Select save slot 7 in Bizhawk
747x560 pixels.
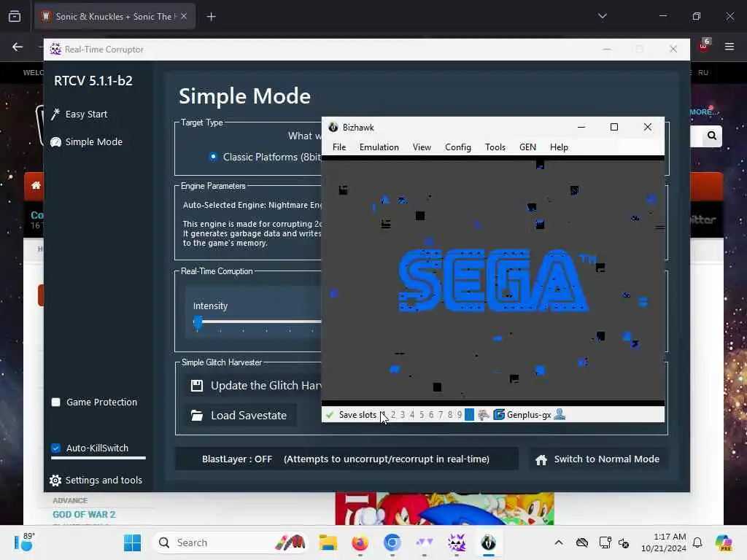click(x=440, y=415)
